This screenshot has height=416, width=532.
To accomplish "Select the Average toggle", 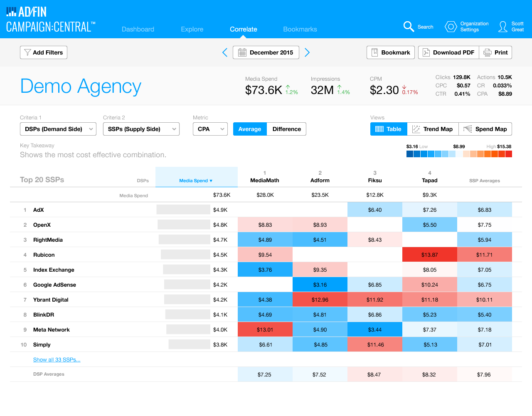I will [x=250, y=129].
